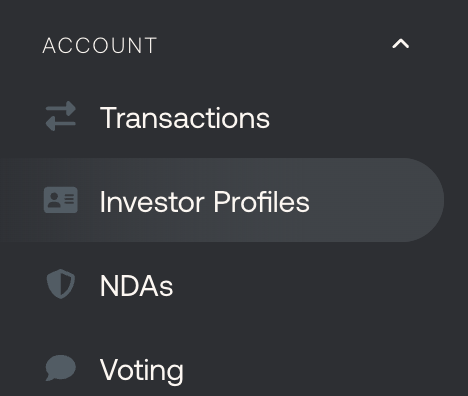Click the NDAs shield icon
This screenshot has height=396, width=468.
coord(61,284)
